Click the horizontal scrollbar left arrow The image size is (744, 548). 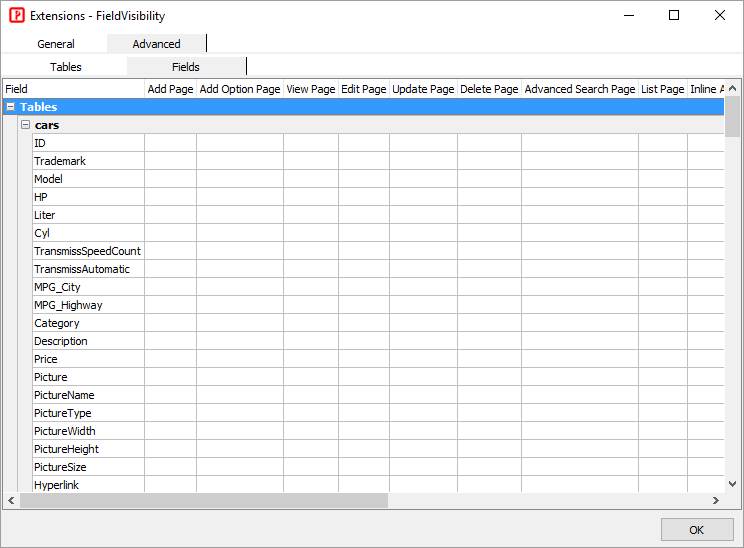coord(11,500)
